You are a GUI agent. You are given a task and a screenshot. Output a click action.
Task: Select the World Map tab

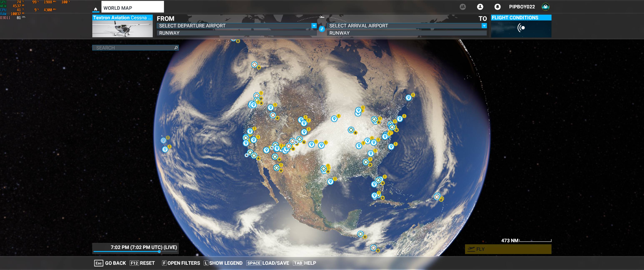point(133,7)
